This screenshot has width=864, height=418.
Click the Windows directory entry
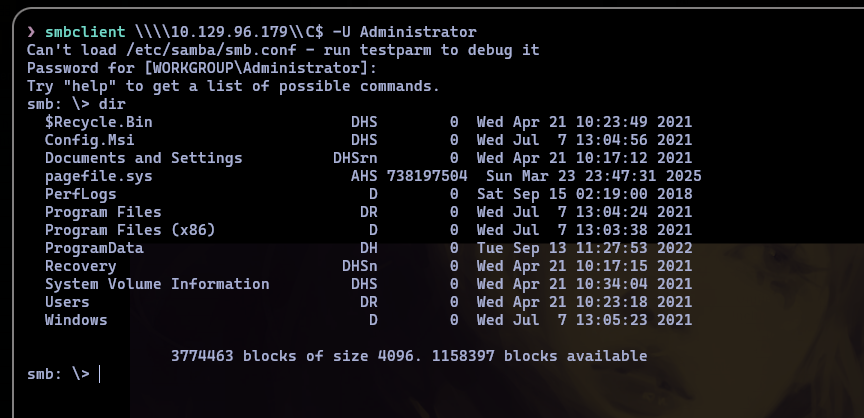(76, 320)
